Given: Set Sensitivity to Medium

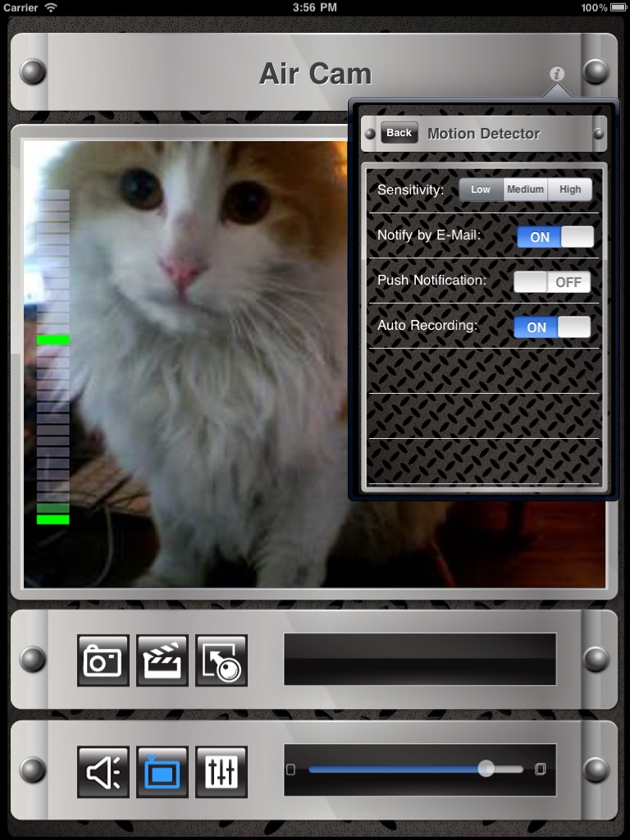Looking at the screenshot, I should 525,189.
